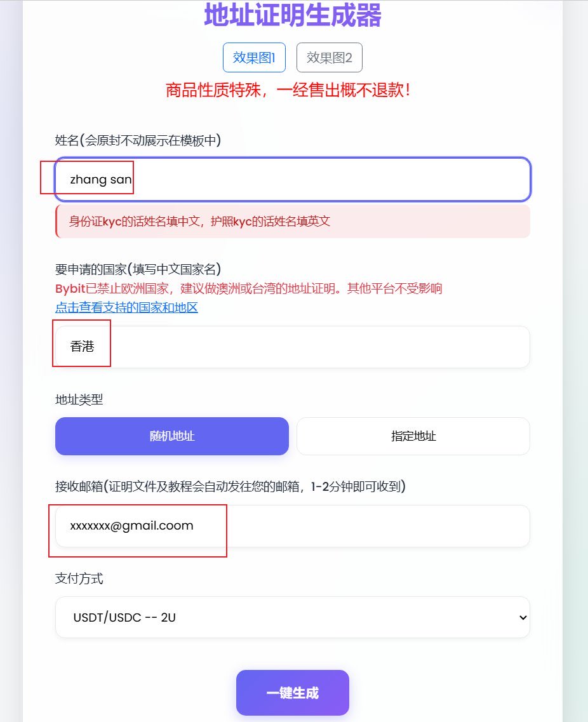Click the 一键生成 submit button
The image size is (588, 722).
click(293, 693)
